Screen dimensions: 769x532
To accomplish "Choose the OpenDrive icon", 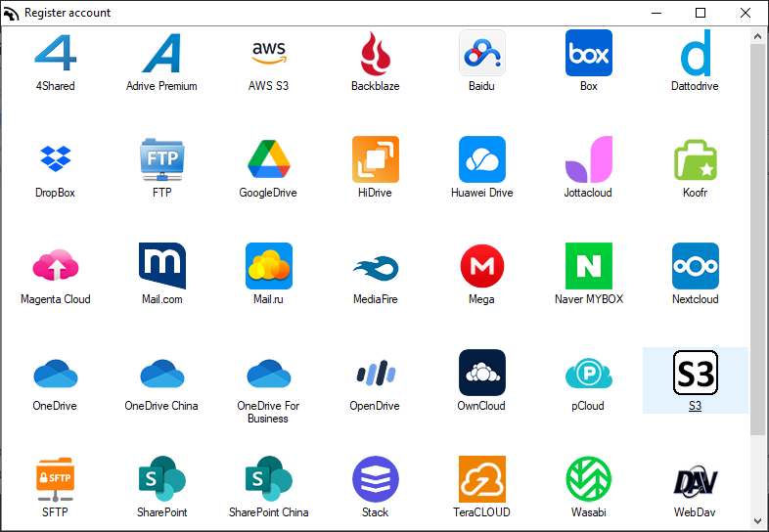I will (375, 373).
